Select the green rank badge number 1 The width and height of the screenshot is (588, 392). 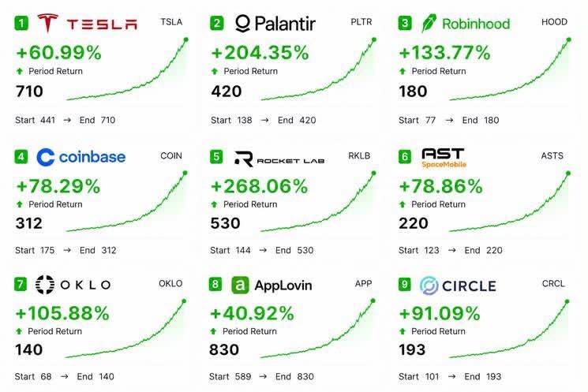[21, 23]
